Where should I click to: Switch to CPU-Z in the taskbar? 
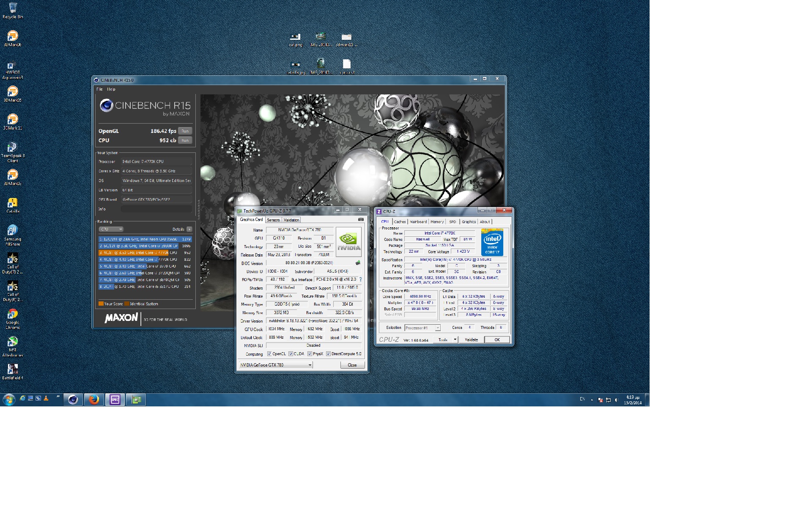(x=115, y=399)
